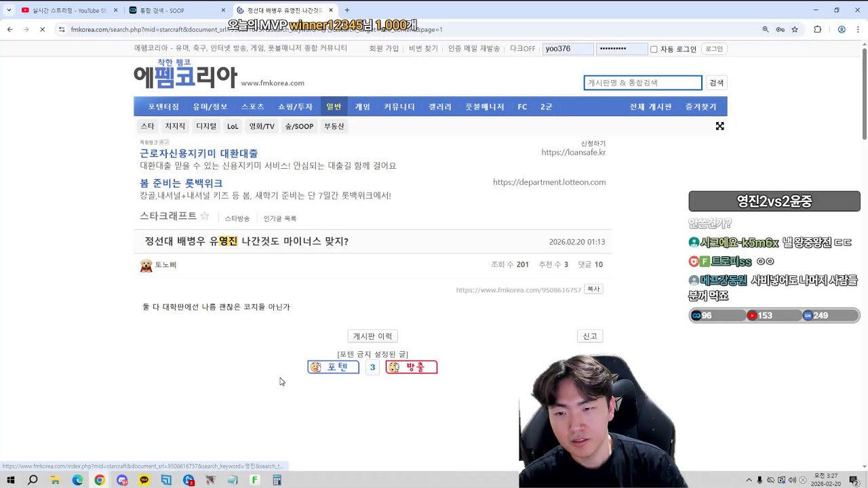Open zoom magnifier in address bar
This screenshot has width=868, height=488.
click(x=766, y=30)
